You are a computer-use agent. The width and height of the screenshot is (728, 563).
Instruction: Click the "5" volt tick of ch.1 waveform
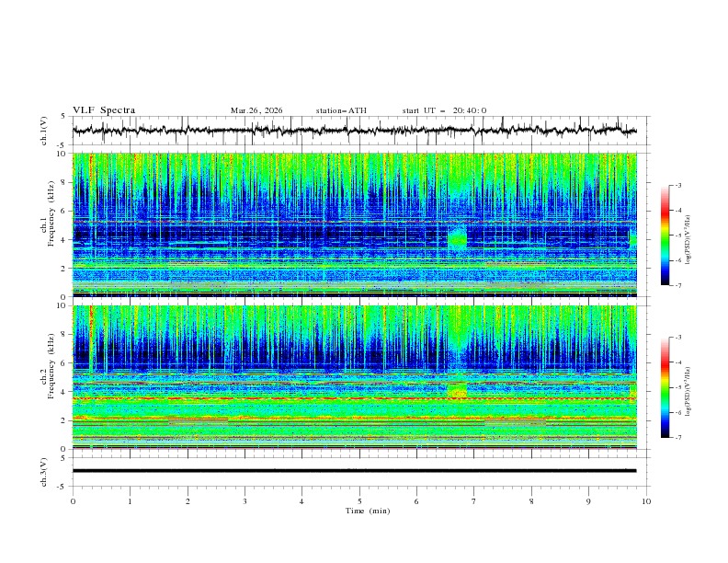click(63, 117)
